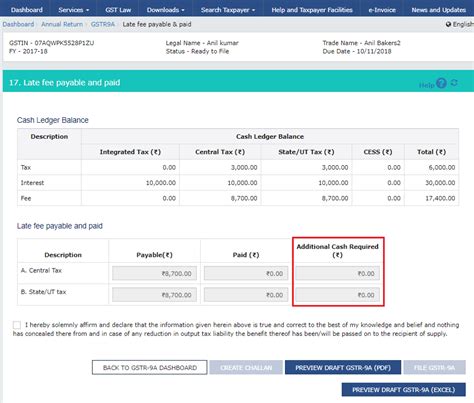Open the Downloads dropdown menu
Screen dimensions: 474x403
(165, 10)
